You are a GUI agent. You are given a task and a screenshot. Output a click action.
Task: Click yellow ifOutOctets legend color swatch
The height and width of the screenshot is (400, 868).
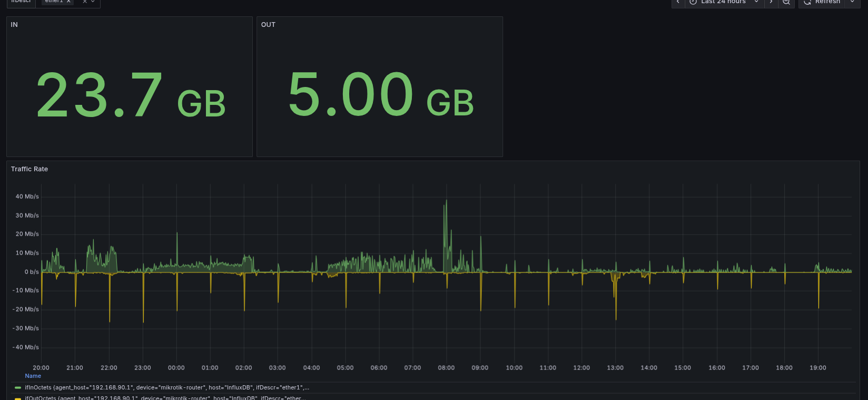(18, 398)
